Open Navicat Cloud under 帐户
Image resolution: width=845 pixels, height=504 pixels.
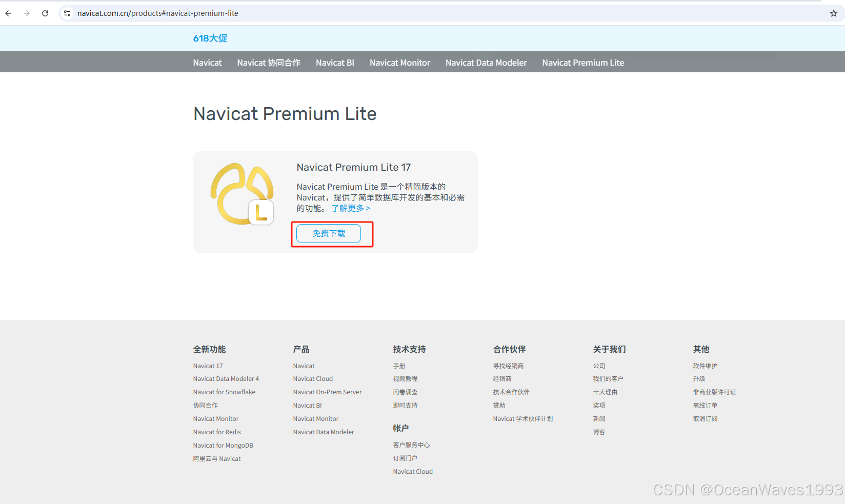click(x=413, y=472)
